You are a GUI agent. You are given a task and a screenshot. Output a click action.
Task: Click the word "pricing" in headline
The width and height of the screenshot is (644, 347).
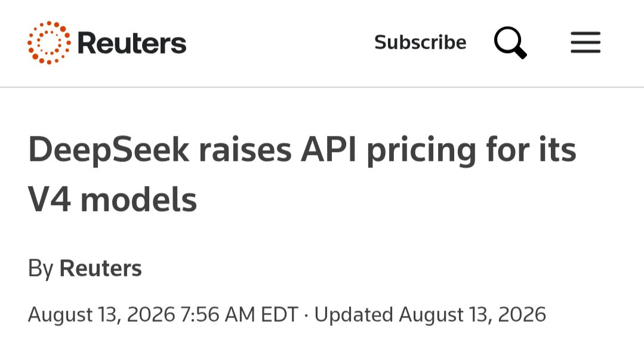421,151
